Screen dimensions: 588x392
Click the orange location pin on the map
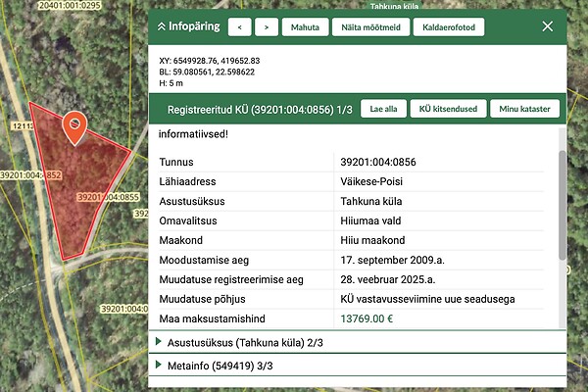pyautogui.click(x=73, y=125)
